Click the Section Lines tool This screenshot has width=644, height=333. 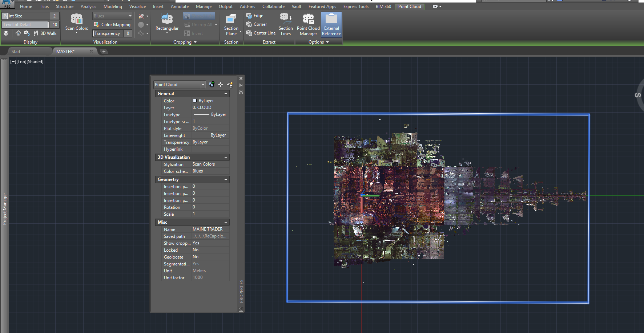tap(286, 24)
